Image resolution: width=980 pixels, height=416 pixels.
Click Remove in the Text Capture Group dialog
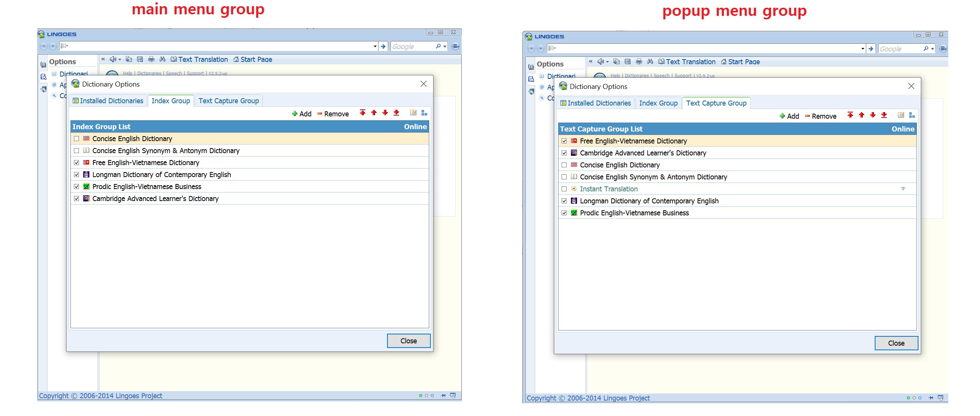pos(821,116)
